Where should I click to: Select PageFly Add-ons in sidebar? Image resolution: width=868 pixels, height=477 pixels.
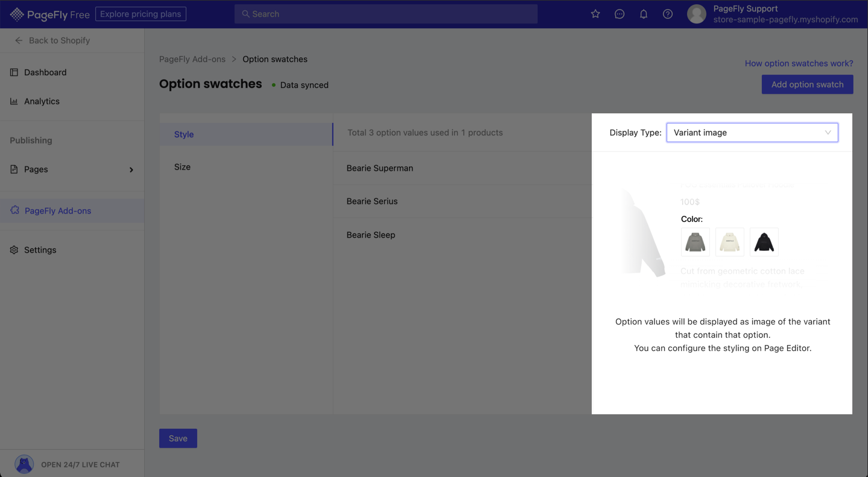coord(72,210)
